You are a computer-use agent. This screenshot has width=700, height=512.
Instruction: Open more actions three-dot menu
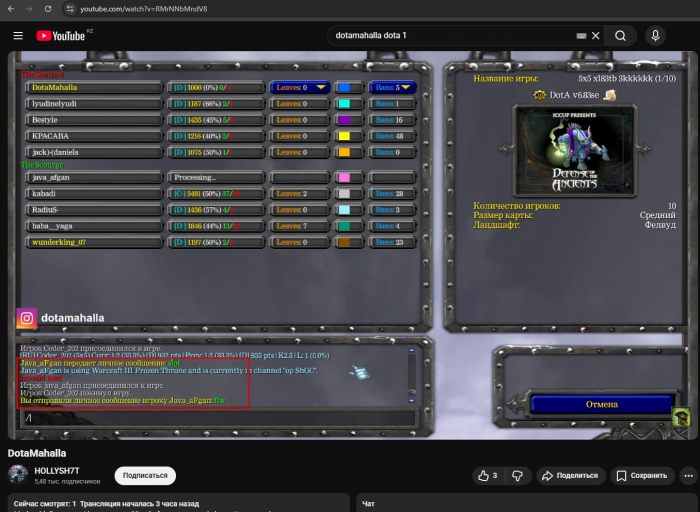[688, 476]
